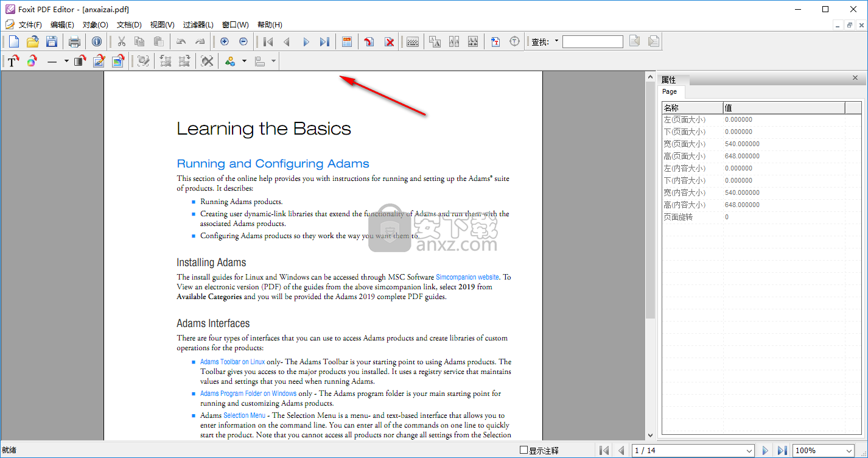Click the image edit icon with pencil
The width and height of the screenshot is (868, 458).
coord(99,61)
